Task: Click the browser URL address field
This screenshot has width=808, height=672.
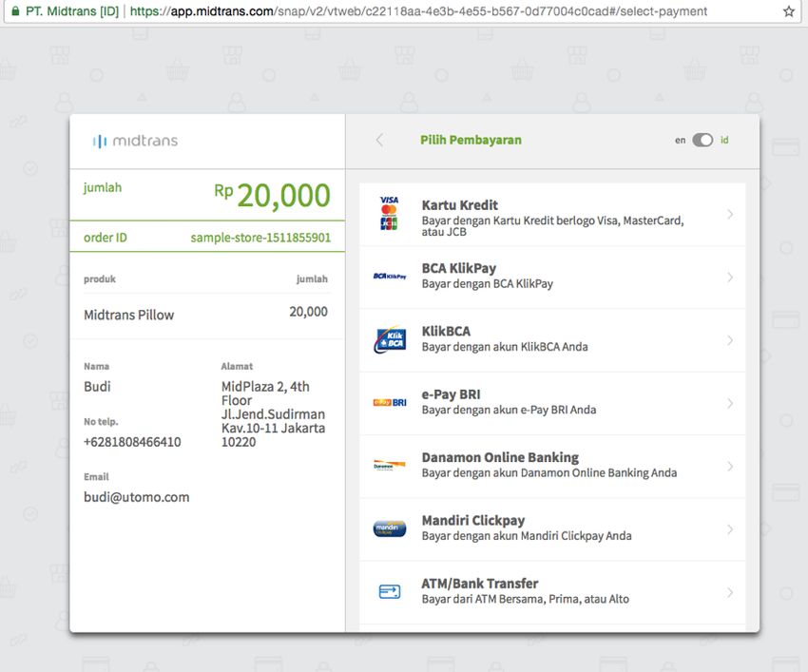Action: [x=418, y=11]
